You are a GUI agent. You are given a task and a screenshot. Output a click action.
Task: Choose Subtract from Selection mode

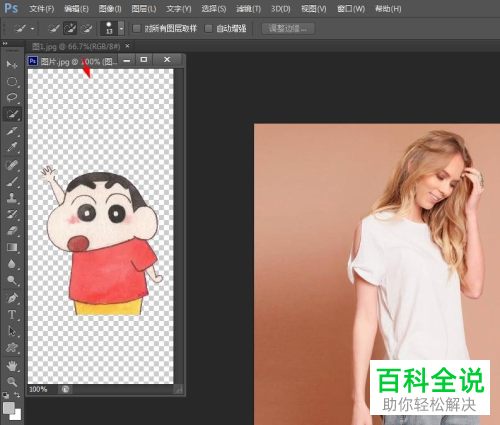[87, 29]
